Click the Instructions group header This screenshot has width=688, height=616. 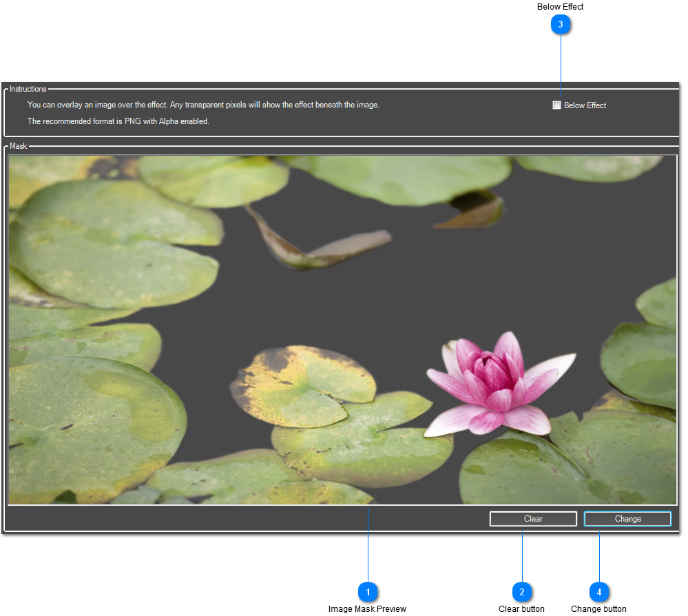(x=28, y=89)
